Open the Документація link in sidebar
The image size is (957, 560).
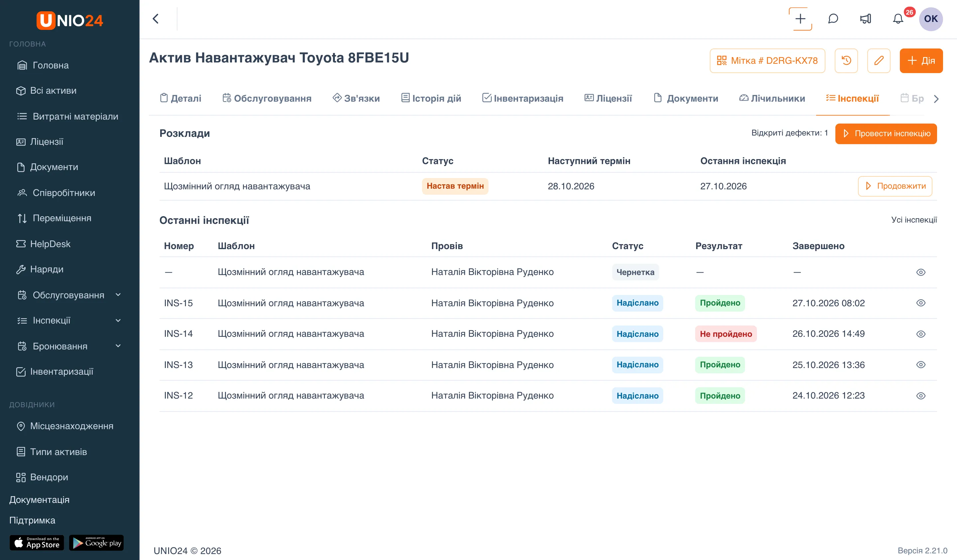(x=39, y=500)
